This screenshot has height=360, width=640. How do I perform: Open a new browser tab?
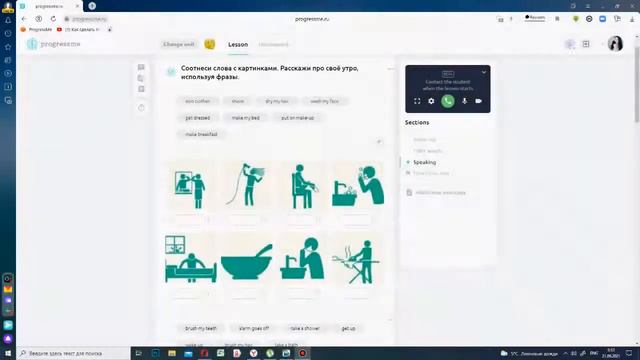[x=92, y=6]
